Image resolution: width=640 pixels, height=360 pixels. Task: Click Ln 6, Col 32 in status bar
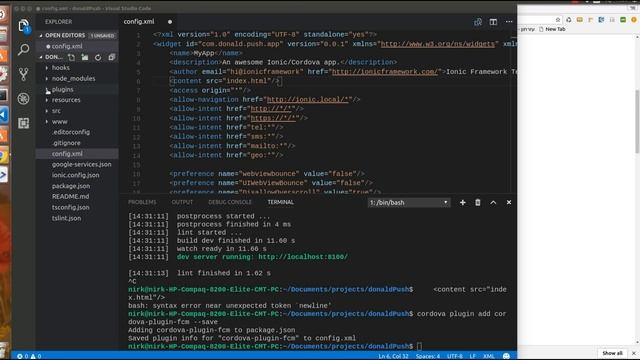click(x=393, y=356)
